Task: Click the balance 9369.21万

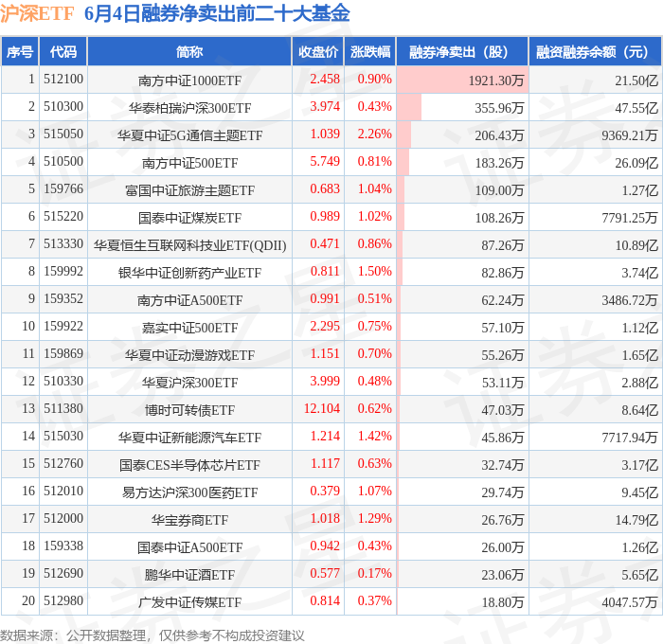Action: pyautogui.click(x=630, y=135)
